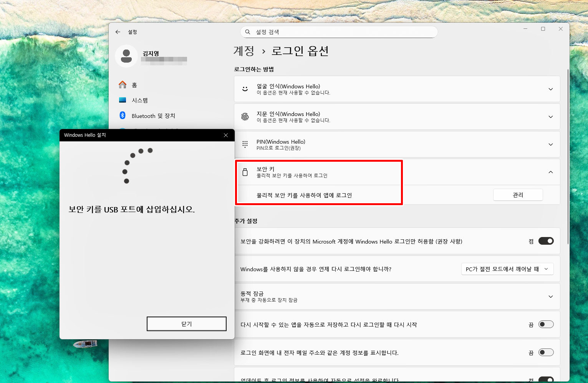This screenshot has height=383, width=588.
Task: Expand 지문 인식(Windows Hello) section
Action: [x=550, y=117]
